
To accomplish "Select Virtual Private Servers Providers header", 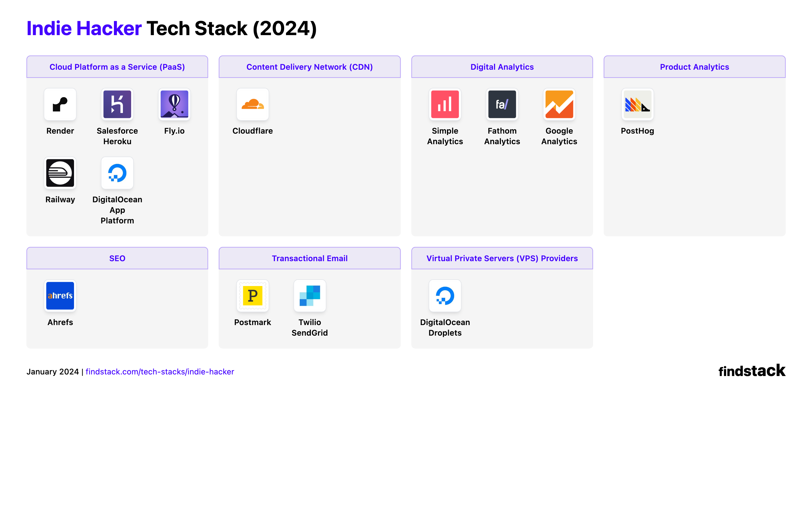I will 502,258.
